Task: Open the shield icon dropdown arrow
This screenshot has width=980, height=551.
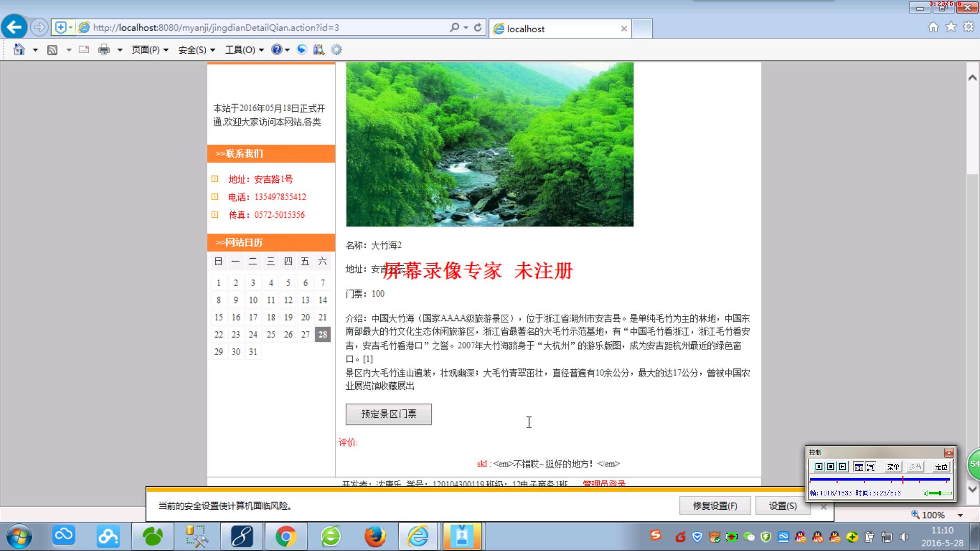Action: 71,28
